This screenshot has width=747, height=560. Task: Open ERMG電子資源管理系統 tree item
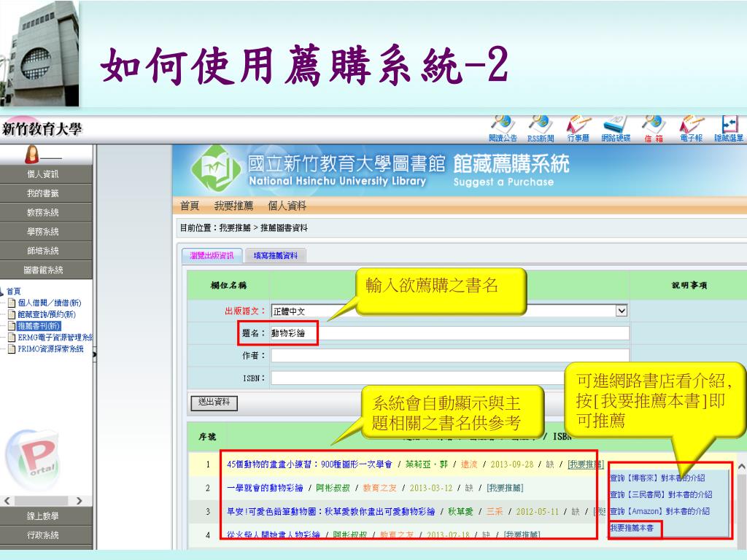pos(55,337)
